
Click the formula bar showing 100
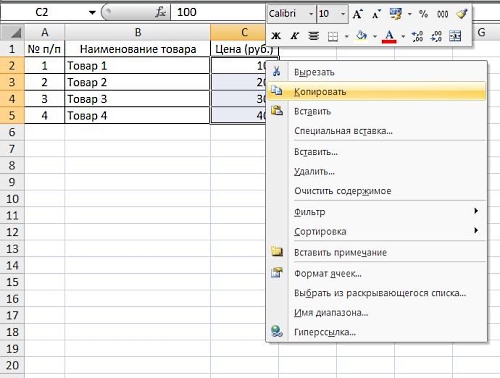point(218,13)
